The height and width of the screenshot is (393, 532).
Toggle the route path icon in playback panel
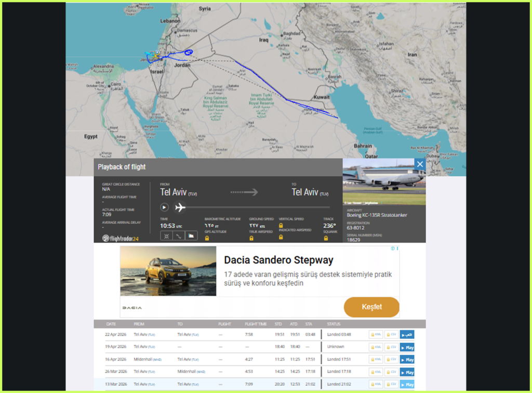(x=179, y=236)
